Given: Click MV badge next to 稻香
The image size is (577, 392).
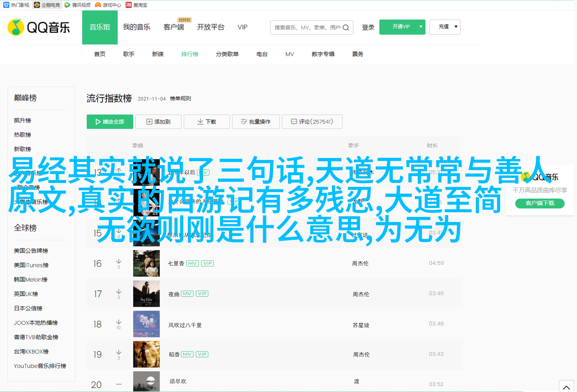Looking at the screenshot, I should click(187, 354).
